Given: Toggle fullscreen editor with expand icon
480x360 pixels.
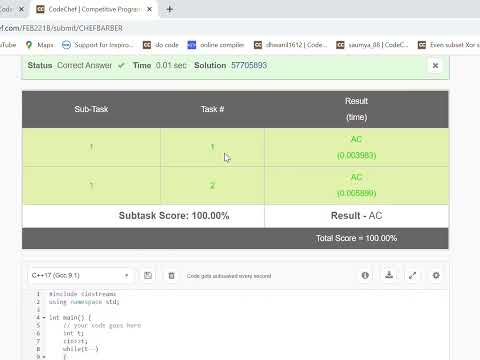Looking at the screenshot, I should click(412, 275).
